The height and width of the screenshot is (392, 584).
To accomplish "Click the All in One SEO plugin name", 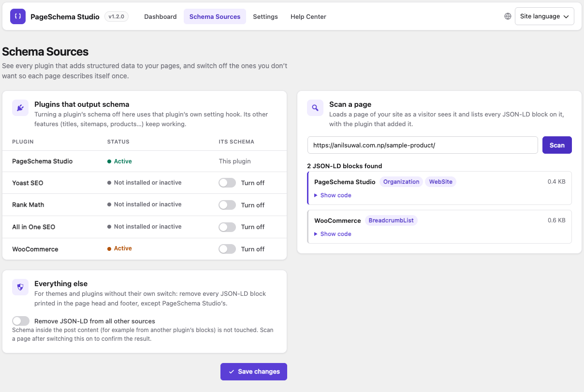I will click(x=34, y=227).
